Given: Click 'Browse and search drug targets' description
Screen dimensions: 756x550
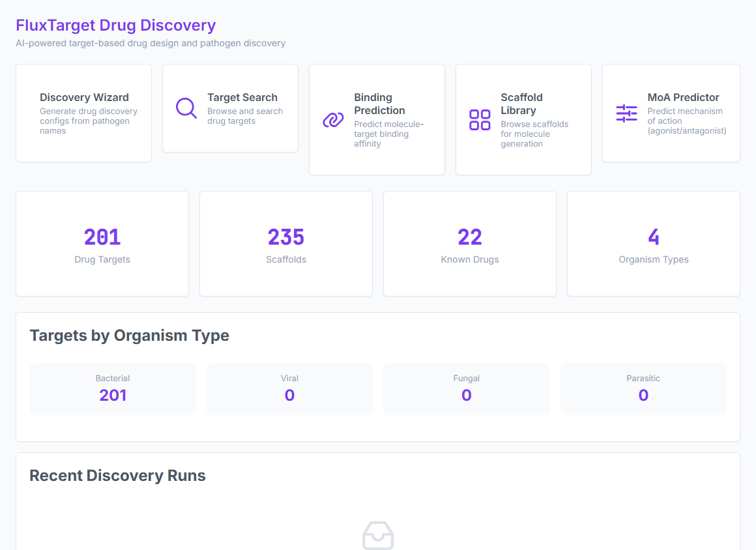Looking at the screenshot, I should point(245,116).
